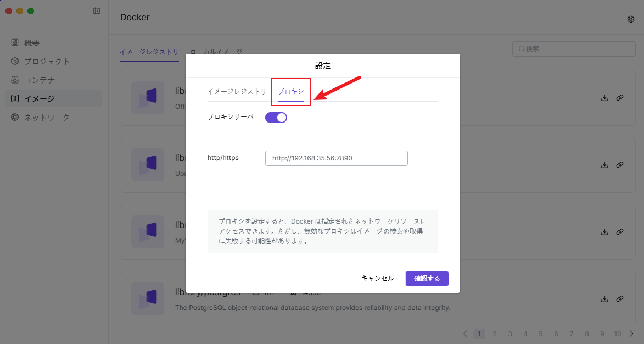Jump to page 5 in pagination
The image size is (644, 344).
[x=541, y=334]
